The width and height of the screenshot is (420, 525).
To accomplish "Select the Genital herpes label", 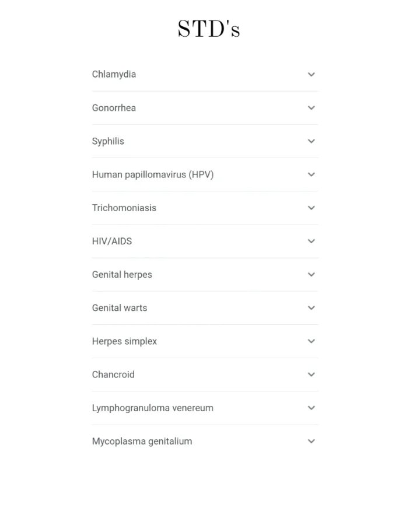I will [122, 275].
